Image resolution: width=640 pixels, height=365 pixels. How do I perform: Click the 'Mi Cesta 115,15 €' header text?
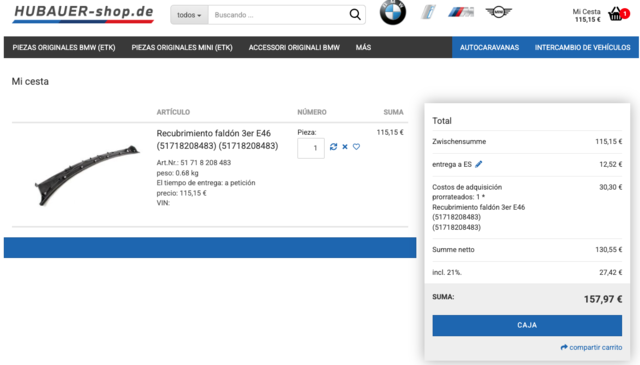pyautogui.click(x=587, y=16)
